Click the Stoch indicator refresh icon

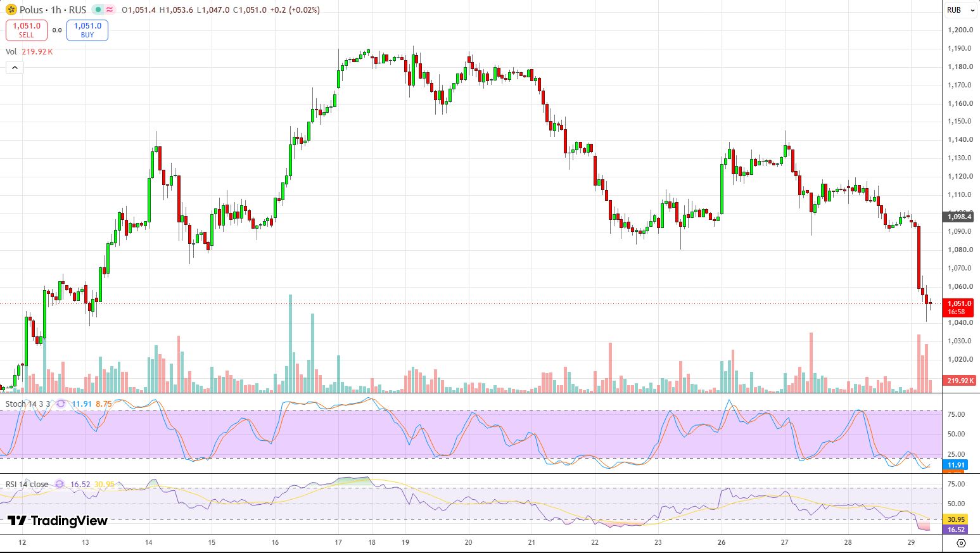[x=61, y=404]
